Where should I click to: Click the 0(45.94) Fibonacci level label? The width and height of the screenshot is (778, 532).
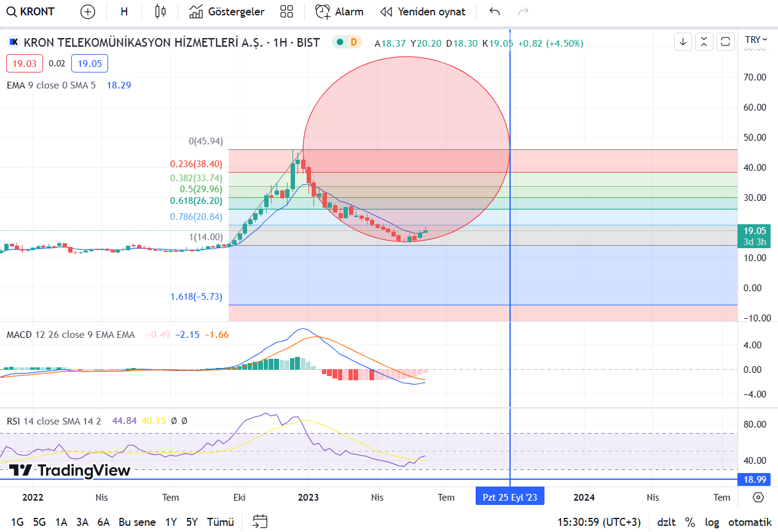(x=205, y=141)
